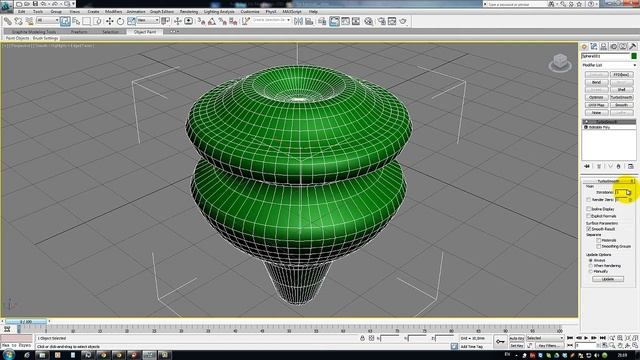Click Configure Modifier Sets icon

tap(631, 166)
